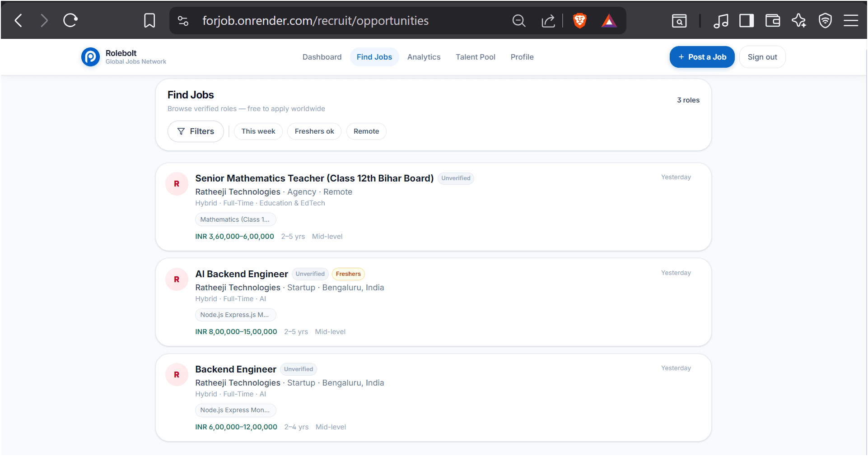This screenshot has width=868, height=456.
Task: Open the media playlist music note icon
Action: (x=721, y=21)
